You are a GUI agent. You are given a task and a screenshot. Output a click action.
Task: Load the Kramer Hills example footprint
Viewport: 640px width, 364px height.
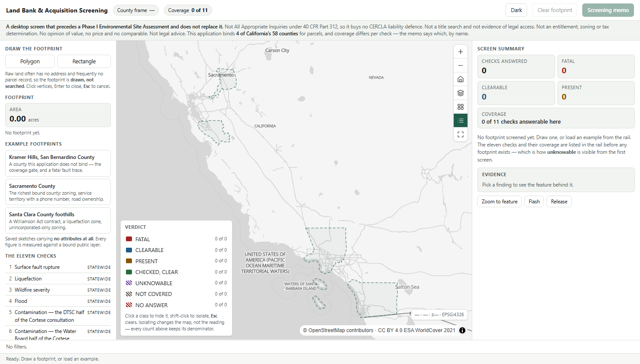click(x=58, y=163)
